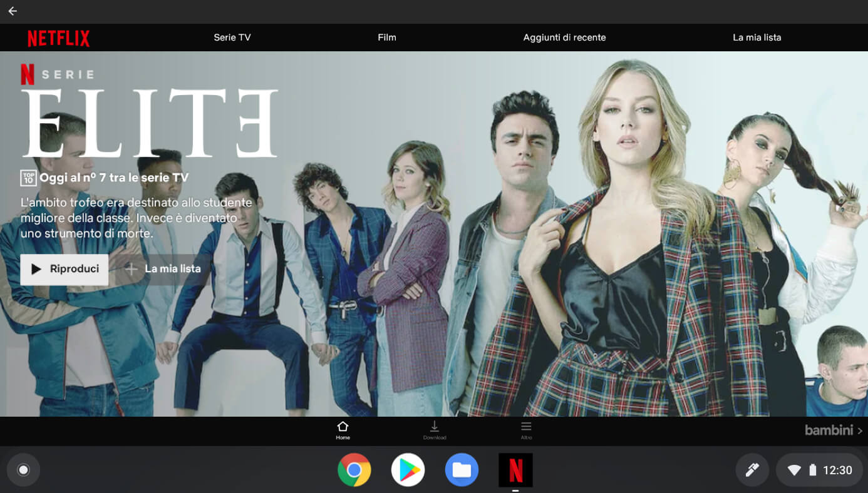Click the back arrow in the top bar
This screenshot has height=493, width=868.
pyautogui.click(x=13, y=11)
